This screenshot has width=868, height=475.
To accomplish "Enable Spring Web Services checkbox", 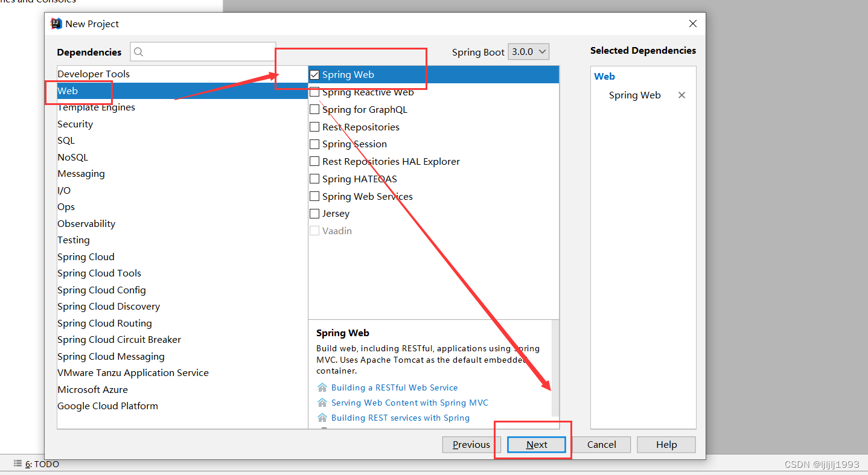I will coord(314,197).
